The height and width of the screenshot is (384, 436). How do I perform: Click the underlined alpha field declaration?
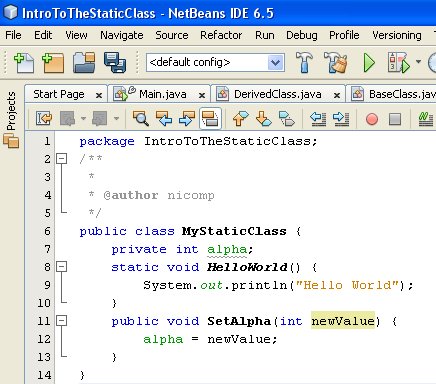(227, 249)
